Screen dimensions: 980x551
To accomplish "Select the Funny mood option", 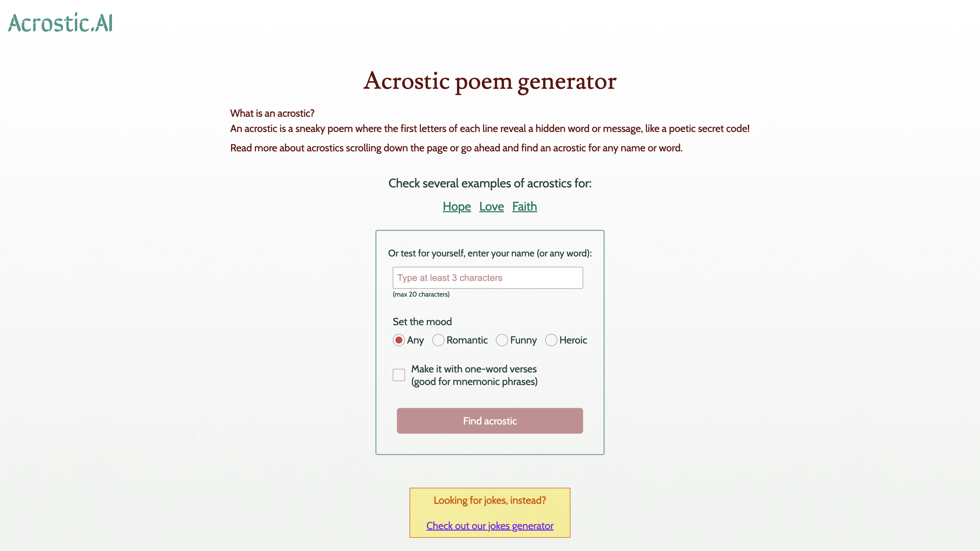I will (502, 340).
